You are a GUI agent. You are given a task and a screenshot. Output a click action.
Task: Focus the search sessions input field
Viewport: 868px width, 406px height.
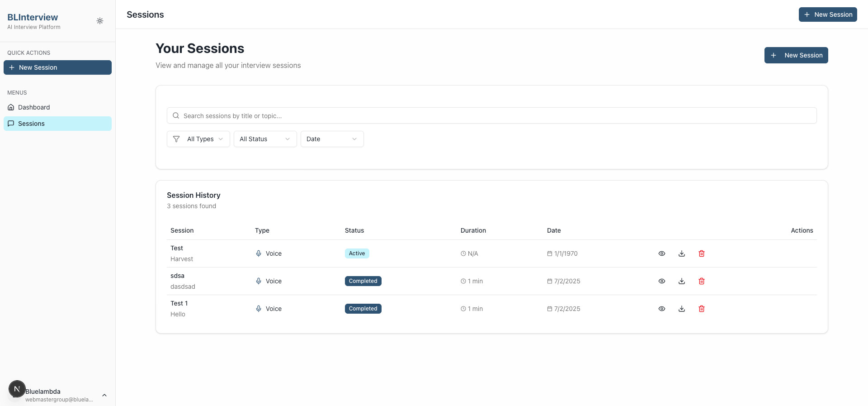click(491, 116)
